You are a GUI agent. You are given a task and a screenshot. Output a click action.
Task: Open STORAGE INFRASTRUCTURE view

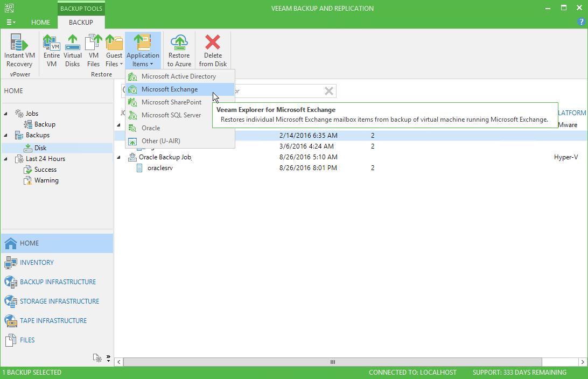(x=57, y=301)
